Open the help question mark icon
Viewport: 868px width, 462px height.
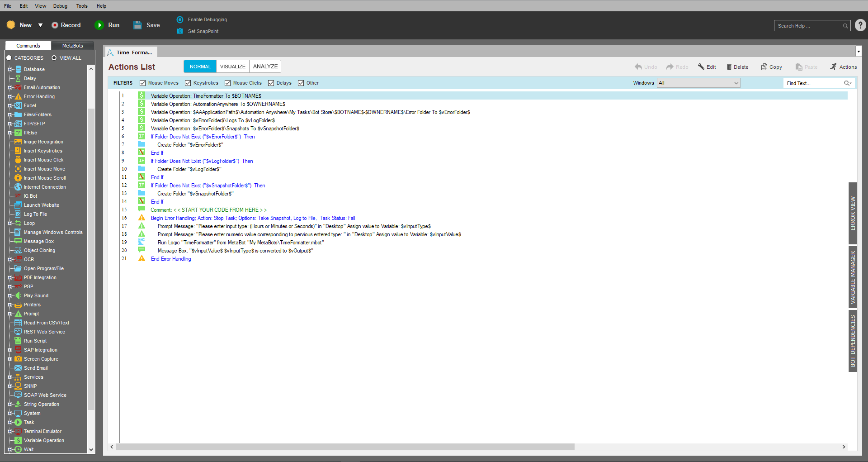(x=860, y=25)
